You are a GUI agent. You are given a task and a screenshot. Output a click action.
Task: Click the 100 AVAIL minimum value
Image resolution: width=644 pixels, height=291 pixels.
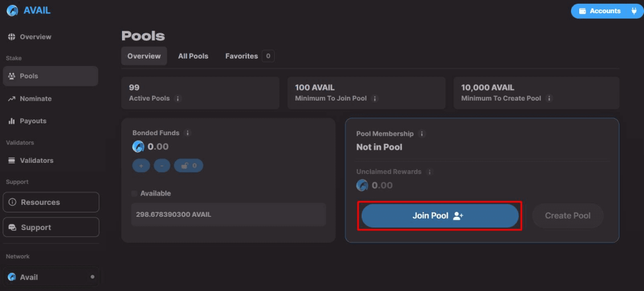click(x=314, y=87)
